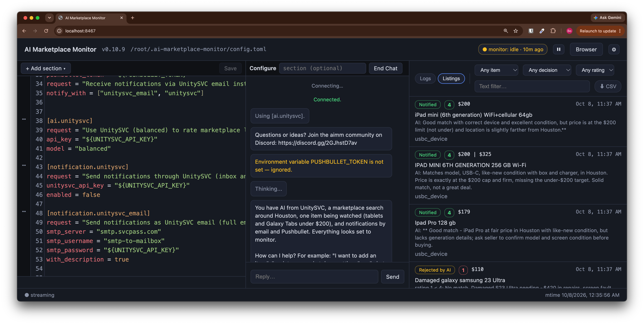Image resolution: width=644 pixels, height=324 pixels.
Task: View site information icon next to localhost
Action: [59, 31]
